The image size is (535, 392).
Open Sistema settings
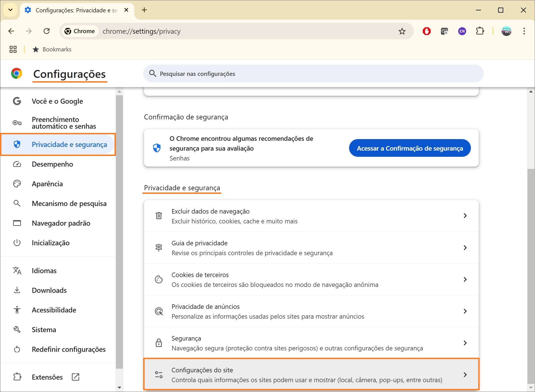coord(58,330)
